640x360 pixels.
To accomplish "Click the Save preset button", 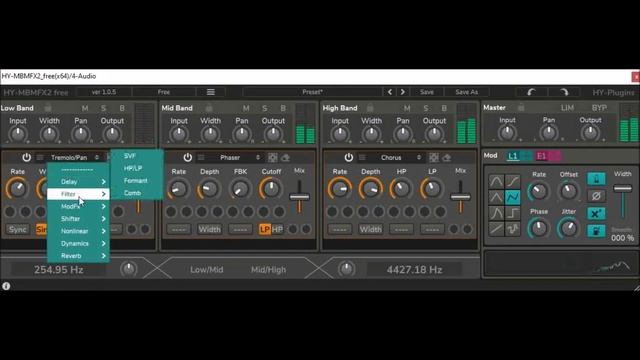I will 427,92.
